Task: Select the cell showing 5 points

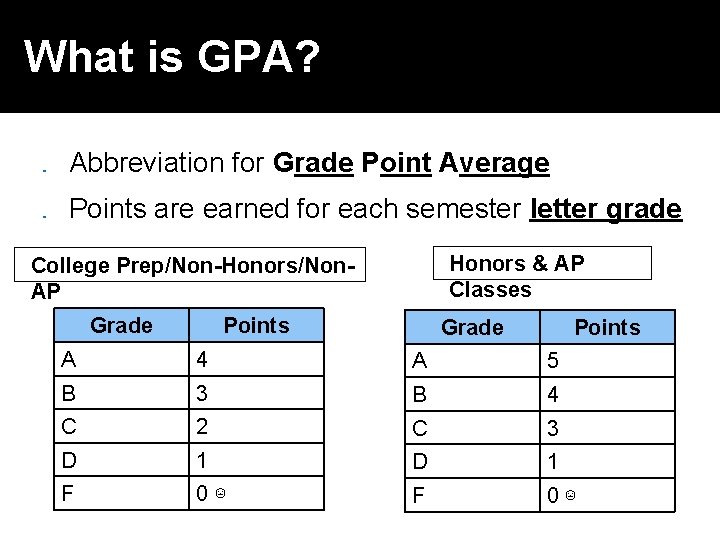Action: click(608, 360)
